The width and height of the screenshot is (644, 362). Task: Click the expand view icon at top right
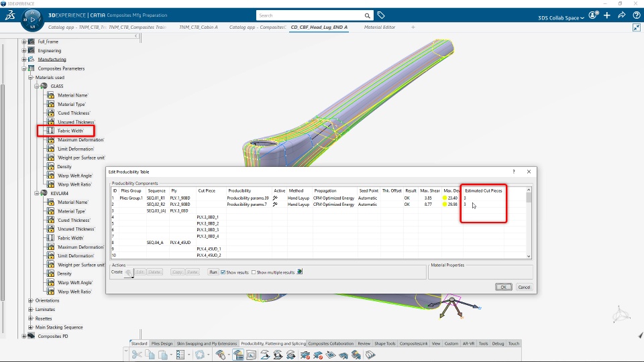pyautogui.click(x=637, y=27)
